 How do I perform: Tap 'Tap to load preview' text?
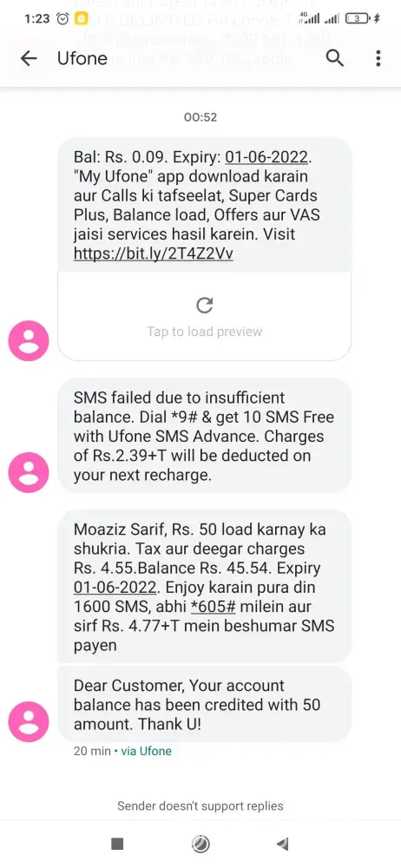pos(204,332)
